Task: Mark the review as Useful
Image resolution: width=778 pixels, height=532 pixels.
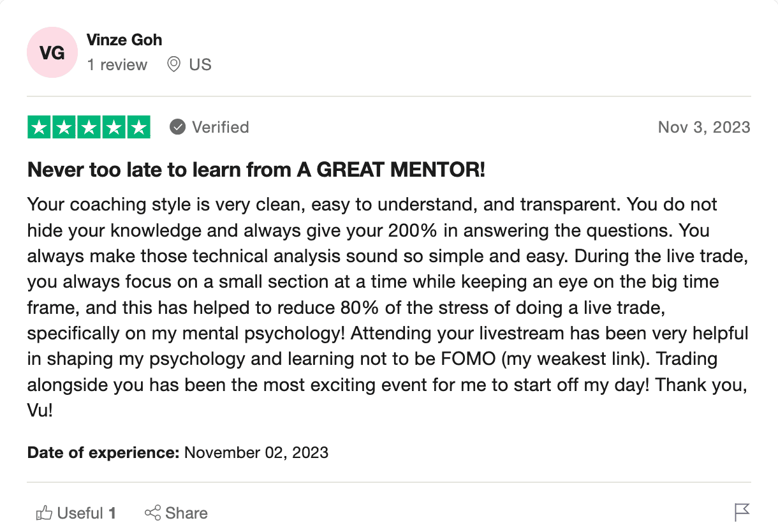Action: (76, 513)
